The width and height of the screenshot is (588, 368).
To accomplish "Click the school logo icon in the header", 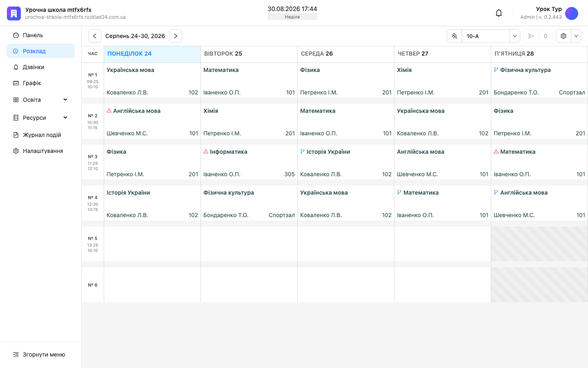I will click(14, 13).
